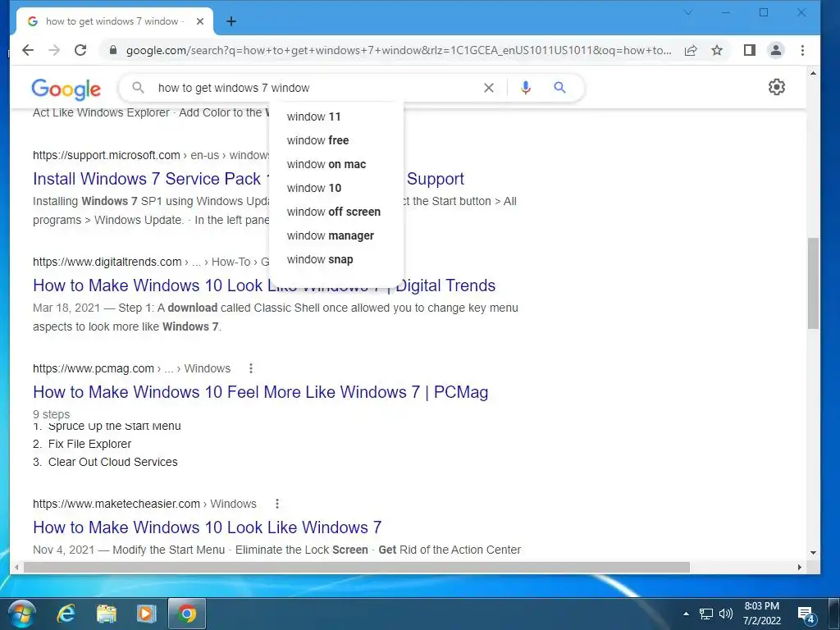Go to Google home via logo

(x=66, y=89)
